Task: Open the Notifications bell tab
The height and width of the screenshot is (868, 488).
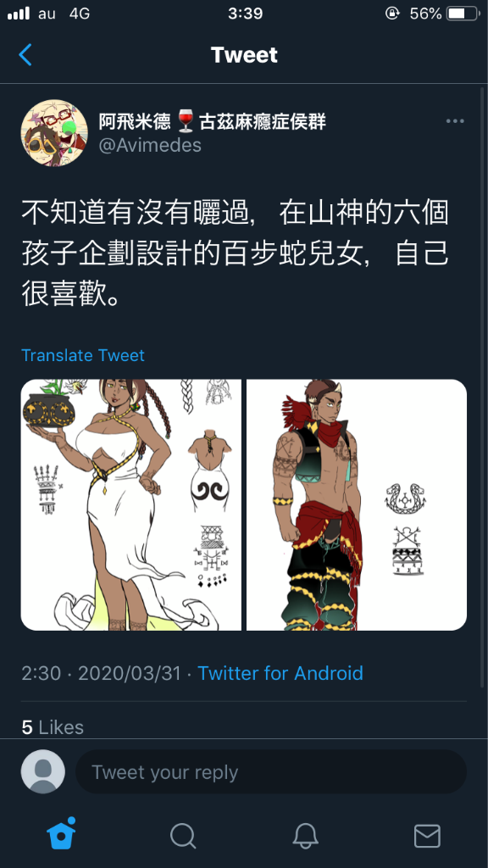Action: coord(305,835)
